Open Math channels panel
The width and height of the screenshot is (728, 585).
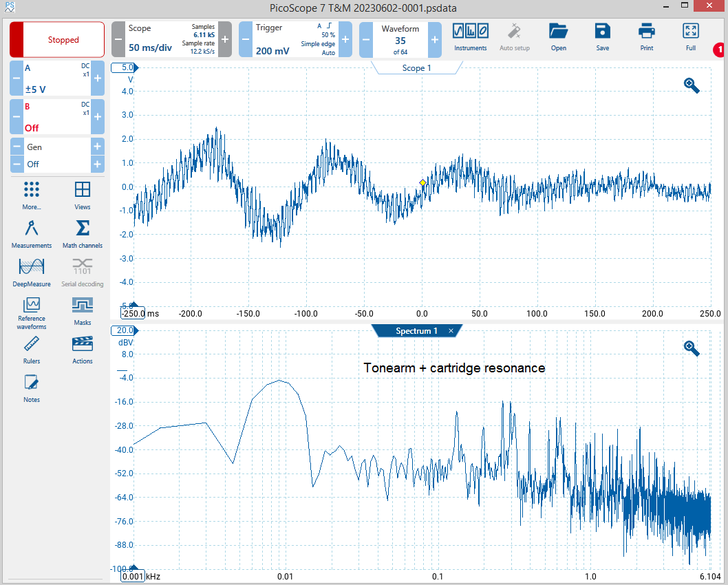[82, 235]
